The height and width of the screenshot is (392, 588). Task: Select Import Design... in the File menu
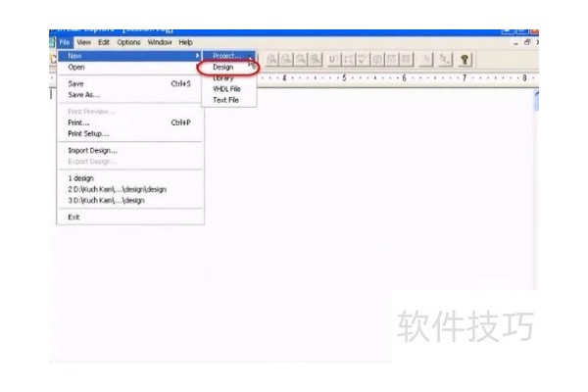click(x=130, y=150)
